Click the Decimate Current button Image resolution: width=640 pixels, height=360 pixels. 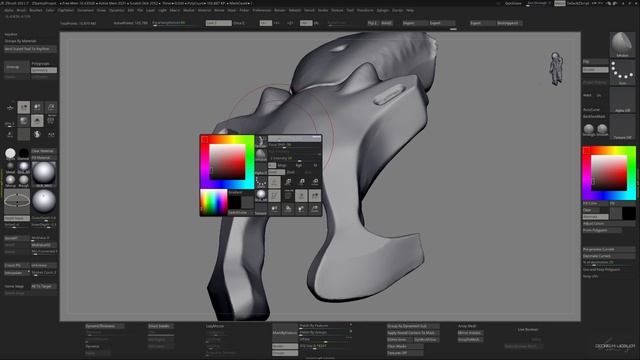tap(608, 256)
